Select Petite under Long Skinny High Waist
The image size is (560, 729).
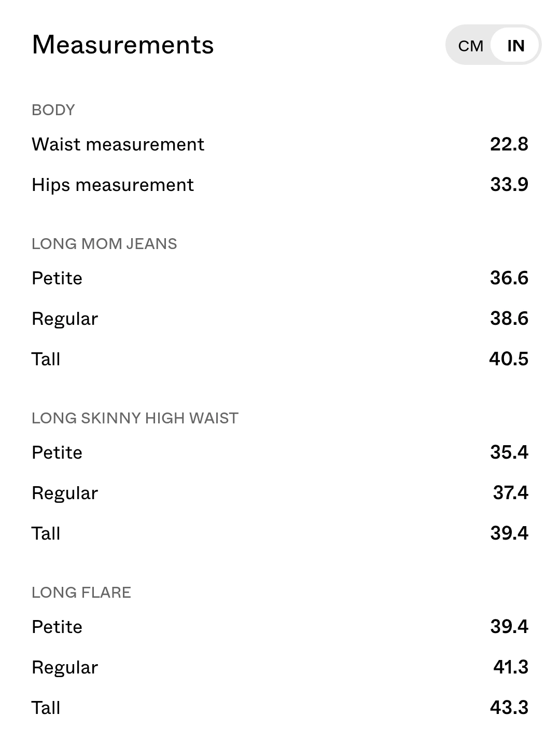[280, 452]
